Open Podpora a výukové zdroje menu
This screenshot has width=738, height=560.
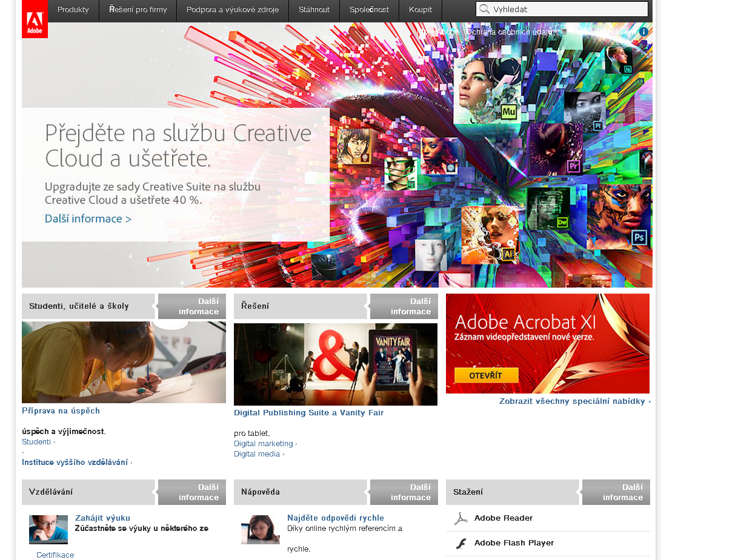click(x=233, y=10)
